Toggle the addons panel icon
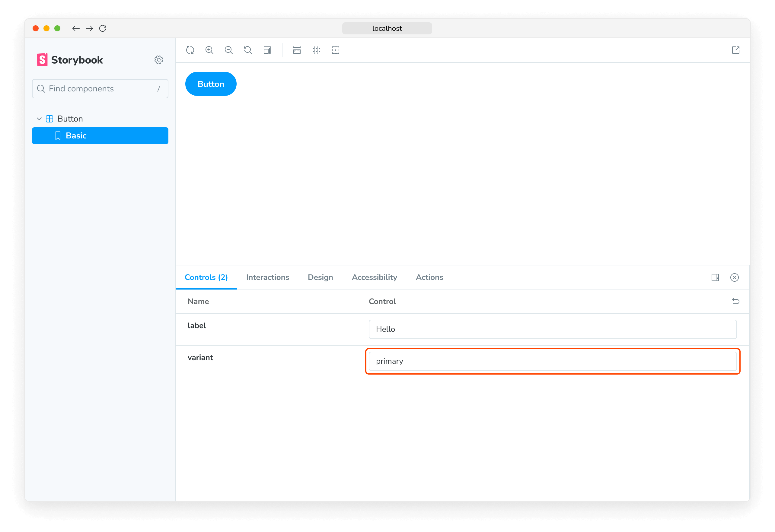This screenshot has width=775, height=532. pyautogui.click(x=715, y=277)
